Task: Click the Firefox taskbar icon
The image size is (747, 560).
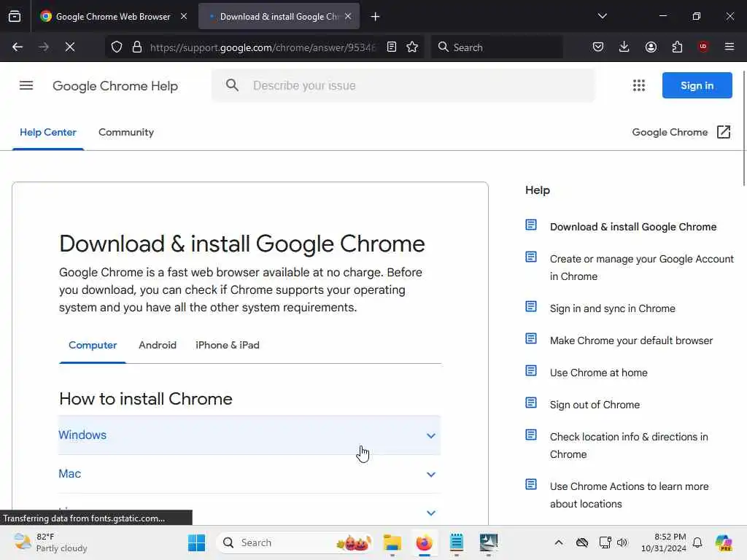Action: [424, 542]
